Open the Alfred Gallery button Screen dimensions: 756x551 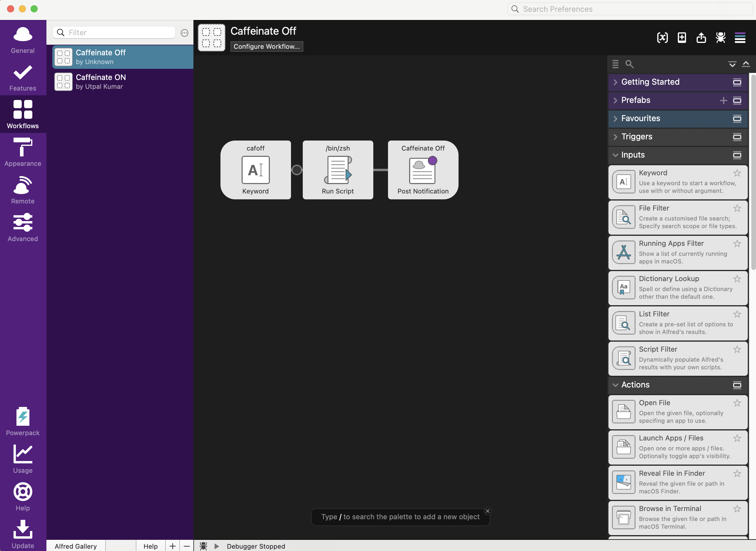[x=76, y=546]
